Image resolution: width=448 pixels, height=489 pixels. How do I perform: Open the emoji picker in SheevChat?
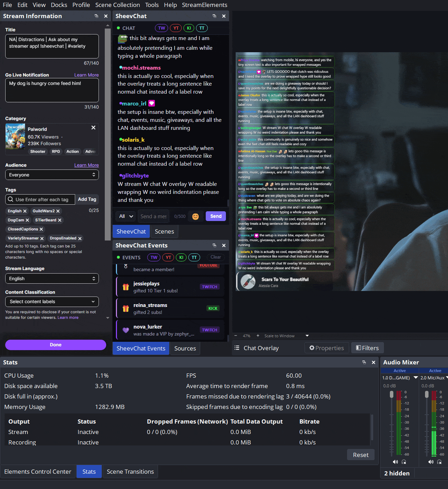(196, 216)
